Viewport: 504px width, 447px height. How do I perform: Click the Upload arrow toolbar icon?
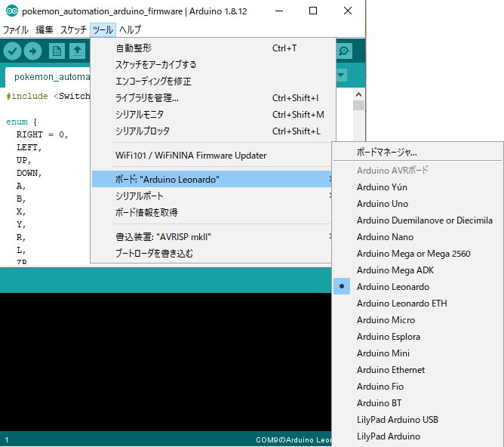tap(32, 51)
